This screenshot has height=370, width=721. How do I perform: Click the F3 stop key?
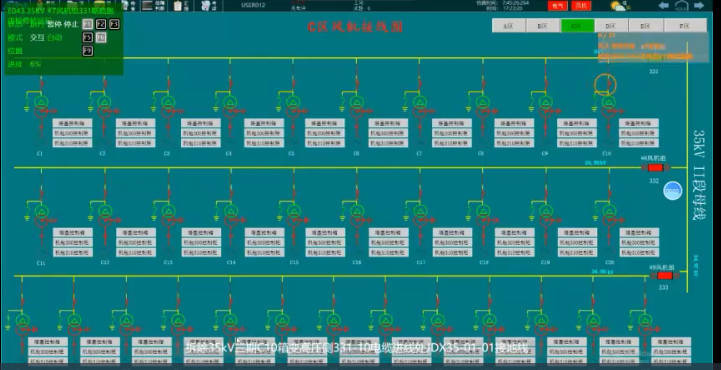click(114, 24)
